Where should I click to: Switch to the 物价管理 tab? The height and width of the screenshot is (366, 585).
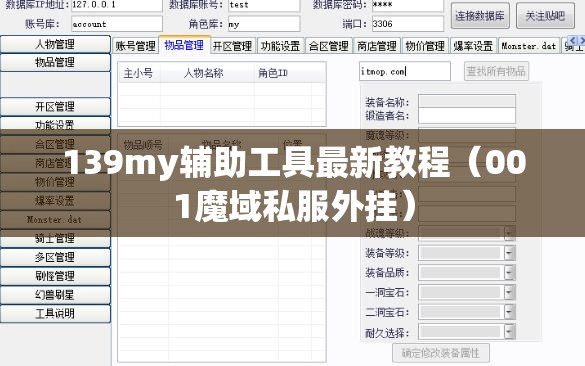(x=425, y=46)
